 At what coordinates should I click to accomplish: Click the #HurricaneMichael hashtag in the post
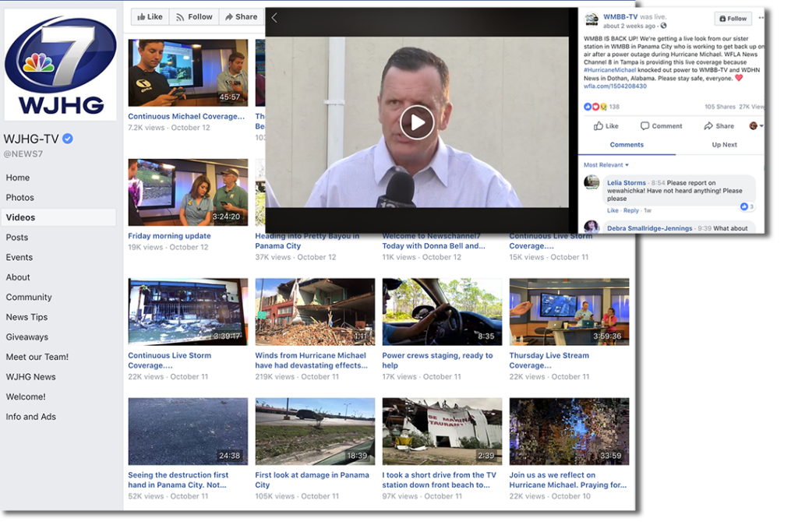(x=610, y=70)
